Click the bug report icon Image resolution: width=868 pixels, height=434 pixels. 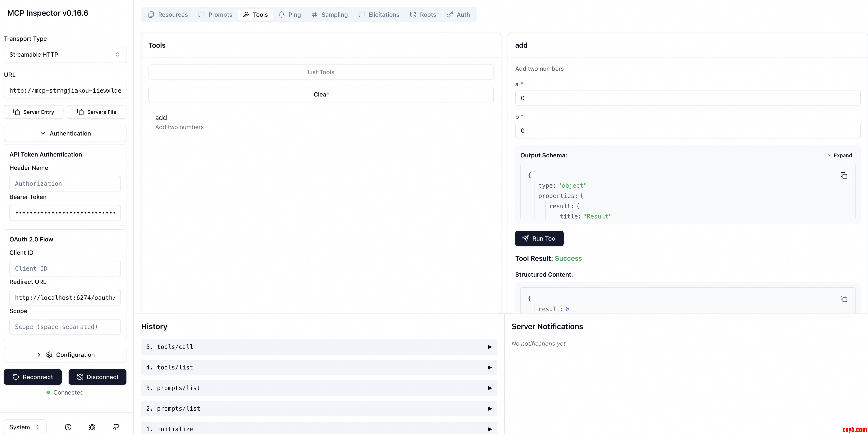point(92,427)
